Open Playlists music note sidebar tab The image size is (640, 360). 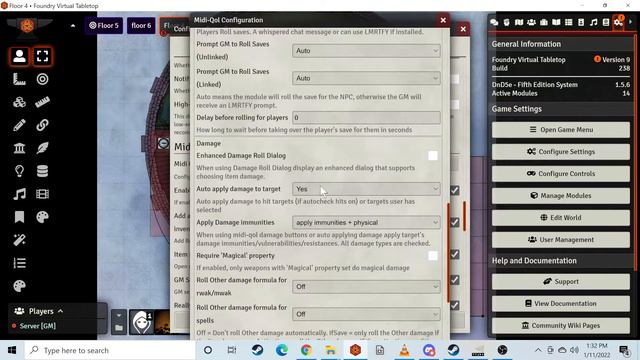click(593, 22)
